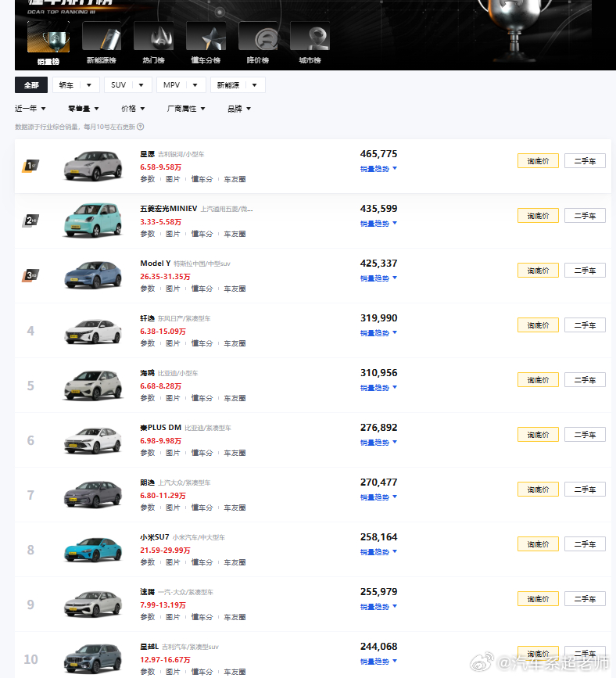Screen dimensions: 616x678
Task: Open 五菱宏光MINIEV teal car thumbnail
Action: pyautogui.click(x=93, y=220)
